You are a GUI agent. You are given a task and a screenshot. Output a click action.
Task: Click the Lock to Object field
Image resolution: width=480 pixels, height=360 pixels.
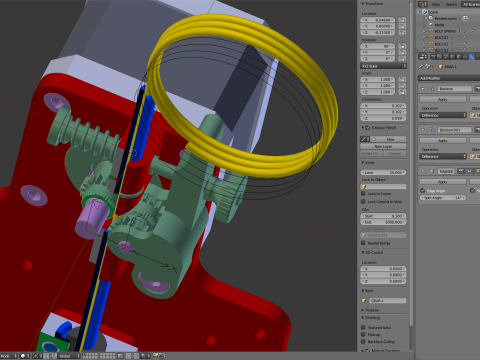384,186
